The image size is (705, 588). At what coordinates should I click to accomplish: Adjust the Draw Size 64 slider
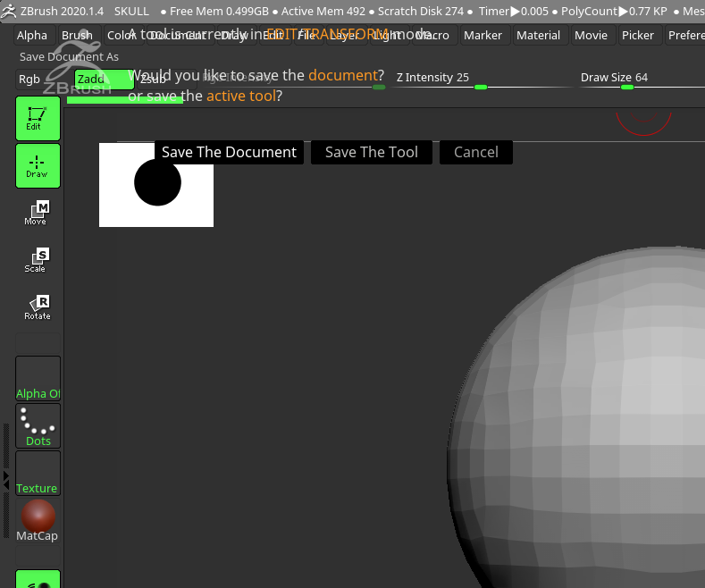(642, 80)
